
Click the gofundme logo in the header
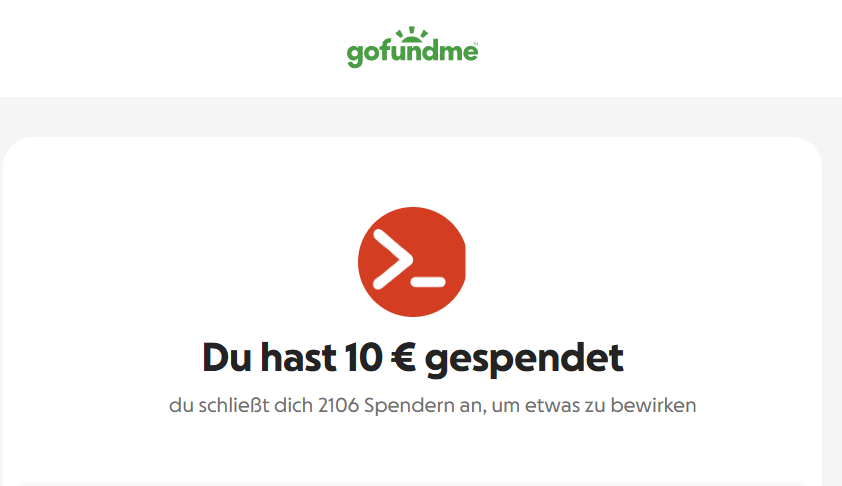click(412, 47)
